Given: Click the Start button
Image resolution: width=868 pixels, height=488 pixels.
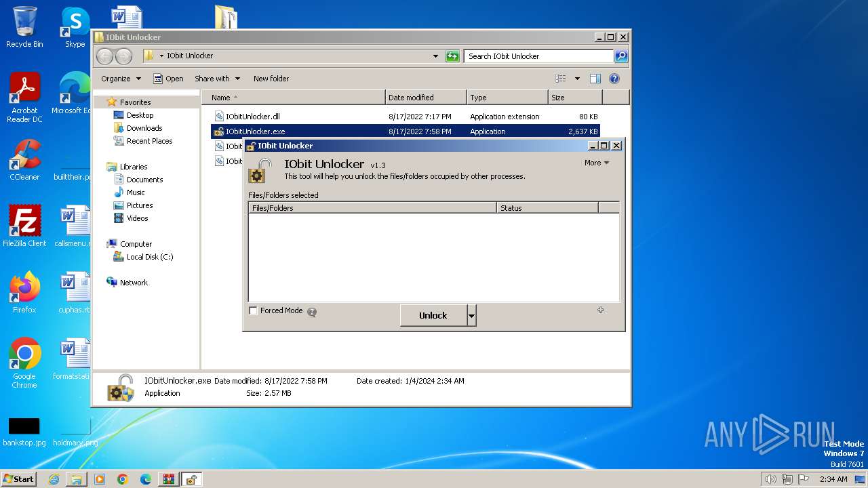Looking at the screenshot, I should (x=18, y=479).
